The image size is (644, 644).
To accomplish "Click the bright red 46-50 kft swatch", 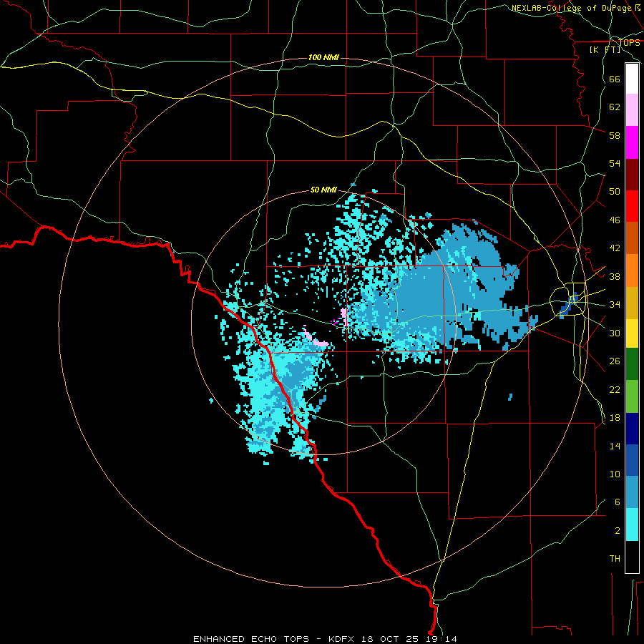I will [x=632, y=206].
